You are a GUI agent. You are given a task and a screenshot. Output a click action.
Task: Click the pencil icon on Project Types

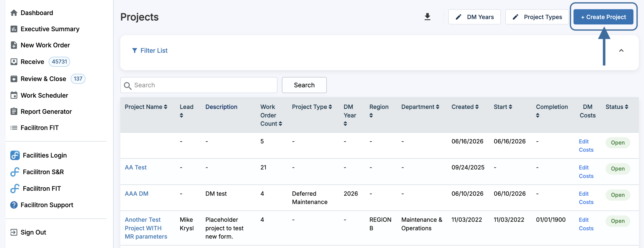515,17
